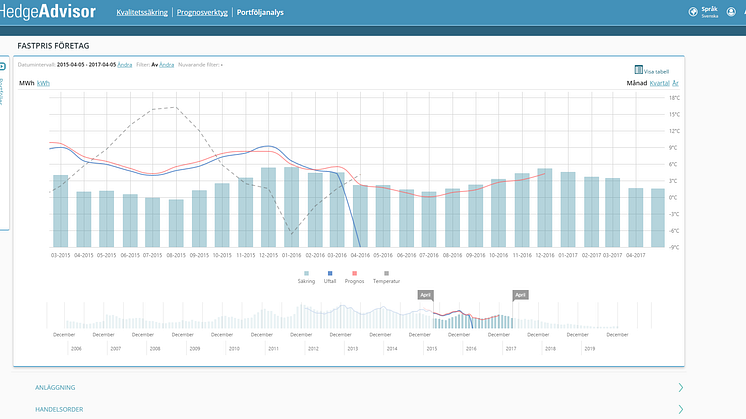Switch units to kWh
This screenshot has height=419, width=746.
(x=43, y=83)
